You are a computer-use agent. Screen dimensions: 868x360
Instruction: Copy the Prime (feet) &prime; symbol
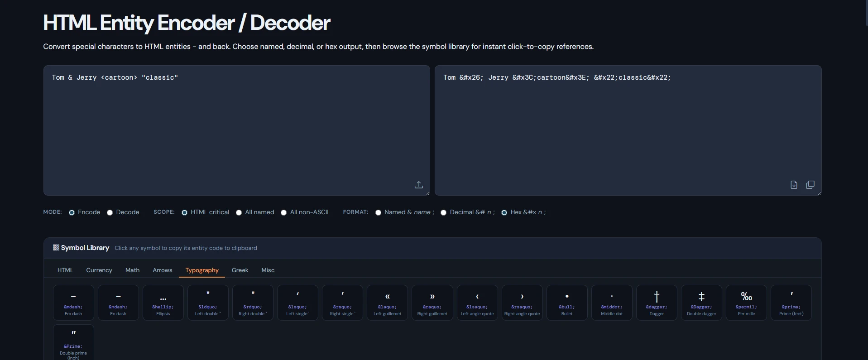791,302
